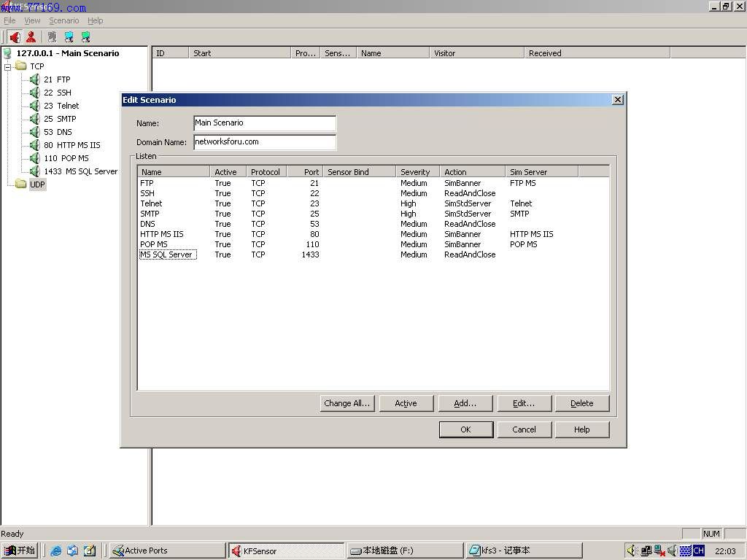Confirm the dialog with OK
The height and width of the screenshot is (560, 747).
point(465,429)
